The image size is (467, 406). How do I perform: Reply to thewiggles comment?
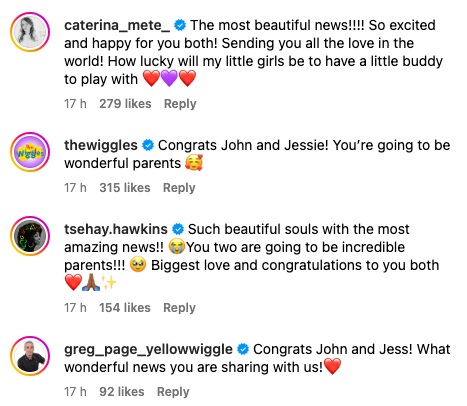click(x=179, y=188)
